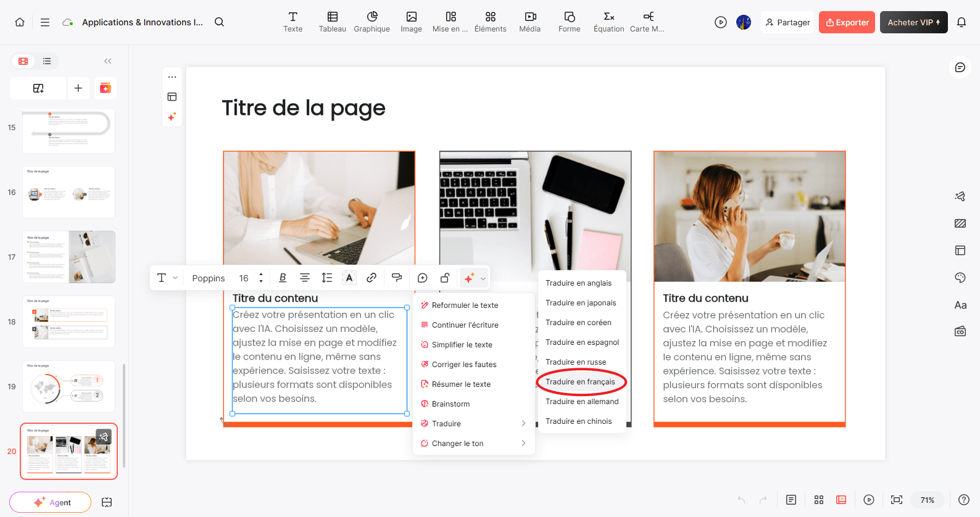
Task: Insert a hyperlink
Action: tap(372, 278)
